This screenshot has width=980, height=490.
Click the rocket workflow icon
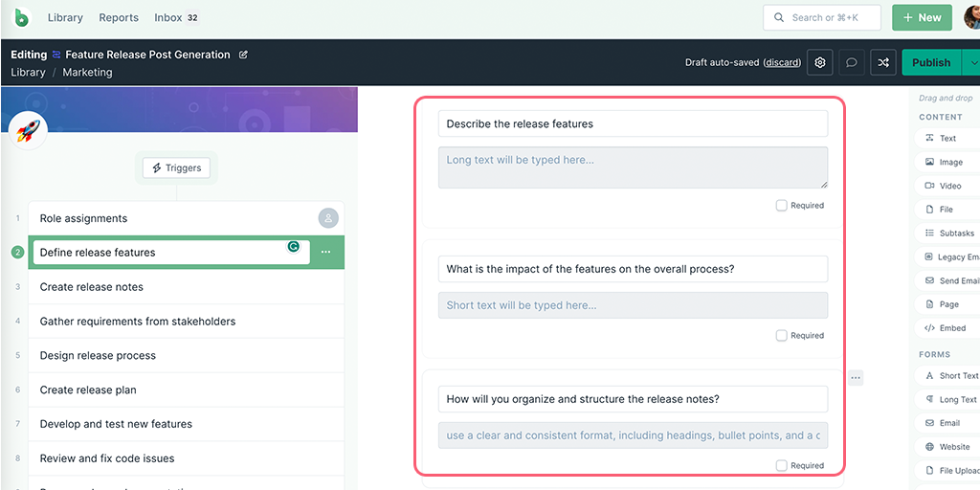[28, 131]
